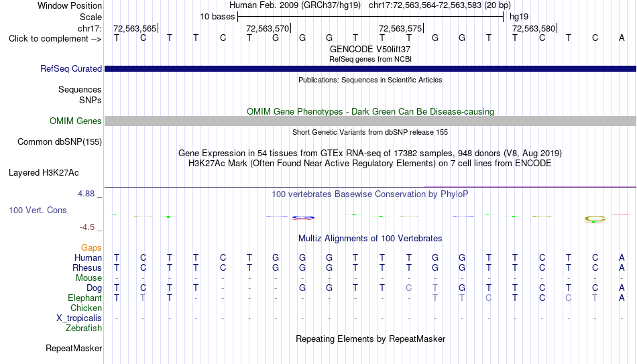Image resolution: width=637 pixels, height=364 pixels.
Task: Click the Elephant species label
Action: point(85,298)
